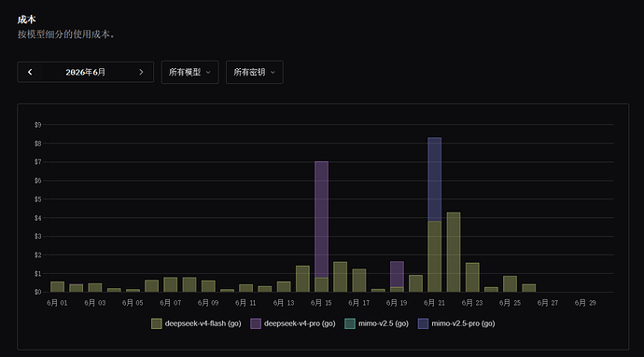Go to next month with right chevron

(x=141, y=72)
